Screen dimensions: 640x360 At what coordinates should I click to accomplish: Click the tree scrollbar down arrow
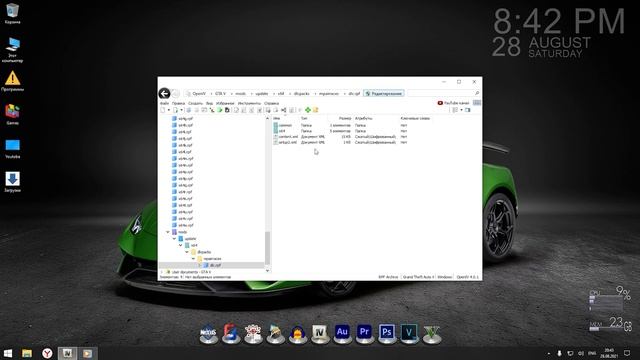(267, 271)
